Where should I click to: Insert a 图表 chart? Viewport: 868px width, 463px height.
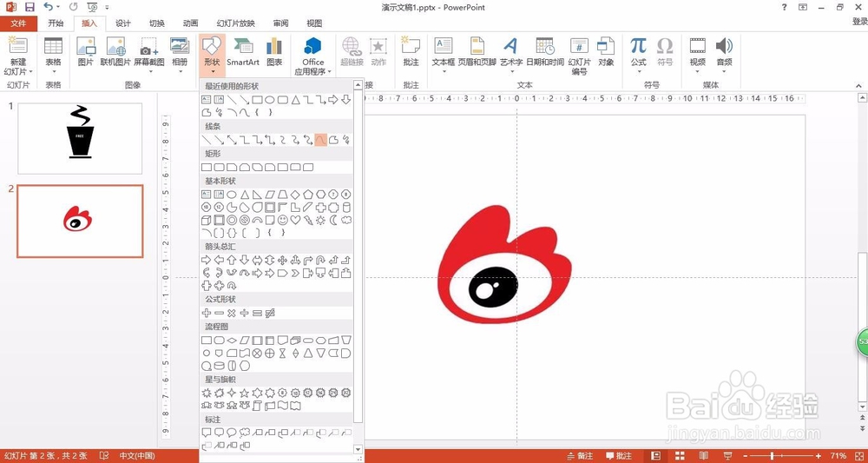tap(274, 53)
